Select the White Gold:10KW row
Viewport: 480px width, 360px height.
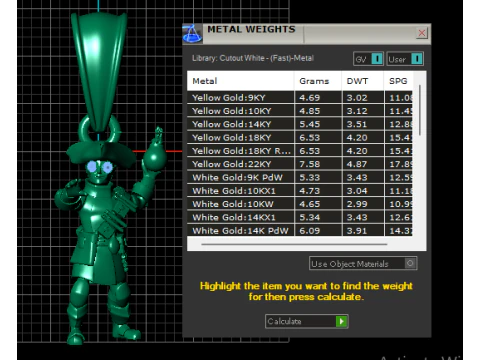pyautogui.click(x=300, y=204)
